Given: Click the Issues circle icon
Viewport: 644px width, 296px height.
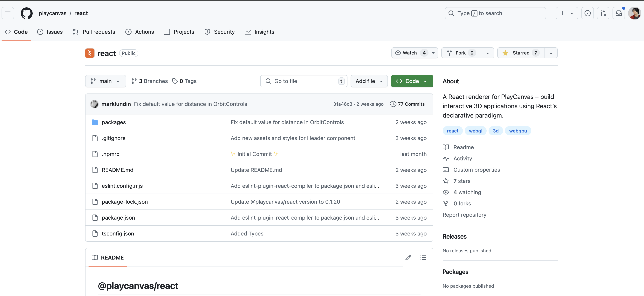Looking at the screenshot, I should point(40,32).
